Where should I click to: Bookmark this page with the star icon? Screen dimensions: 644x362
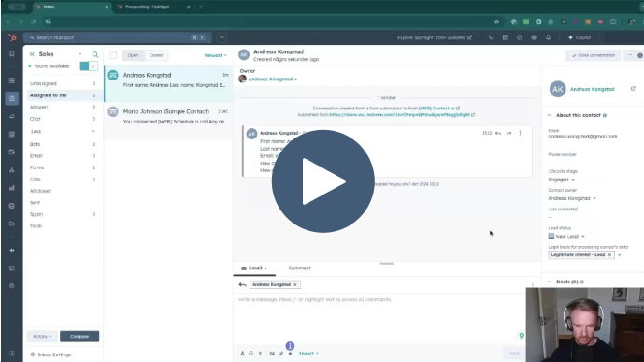click(x=496, y=22)
